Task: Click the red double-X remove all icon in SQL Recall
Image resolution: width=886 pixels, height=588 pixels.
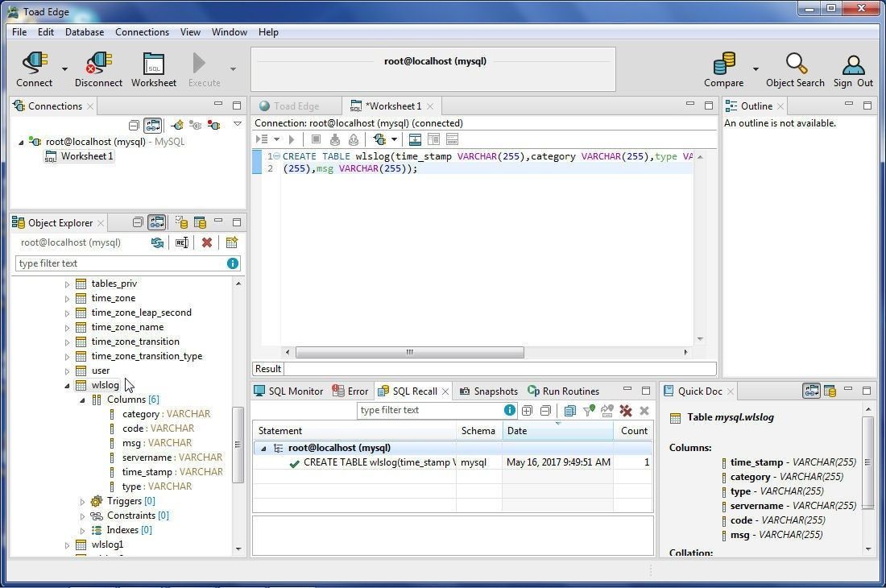Action: (x=626, y=411)
